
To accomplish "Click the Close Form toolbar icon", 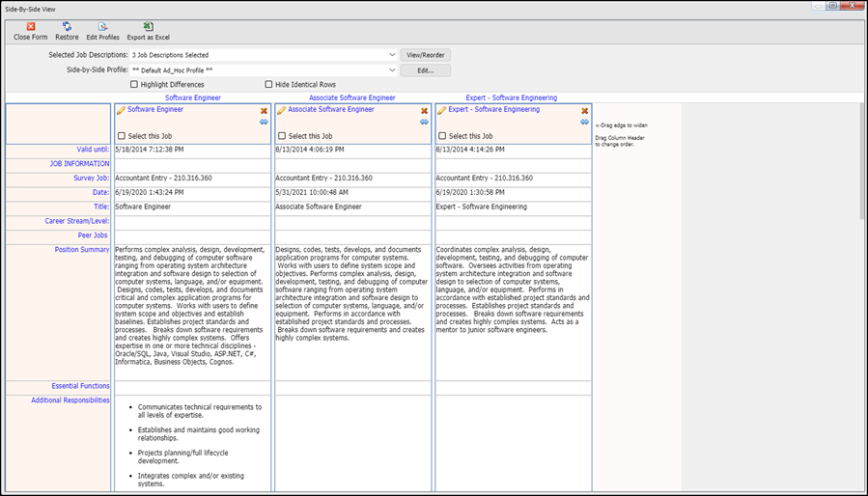I will click(31, 27).
